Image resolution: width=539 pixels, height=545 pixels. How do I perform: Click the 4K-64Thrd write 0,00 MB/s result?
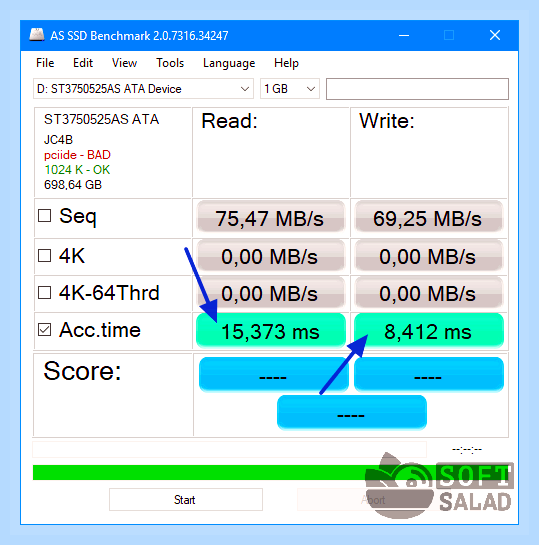428,293
